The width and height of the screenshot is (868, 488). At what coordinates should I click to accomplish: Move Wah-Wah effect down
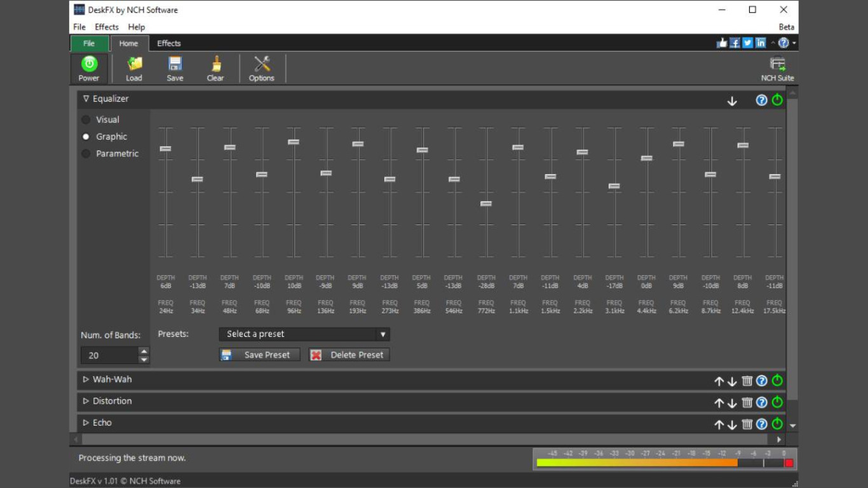pos(732,381)
